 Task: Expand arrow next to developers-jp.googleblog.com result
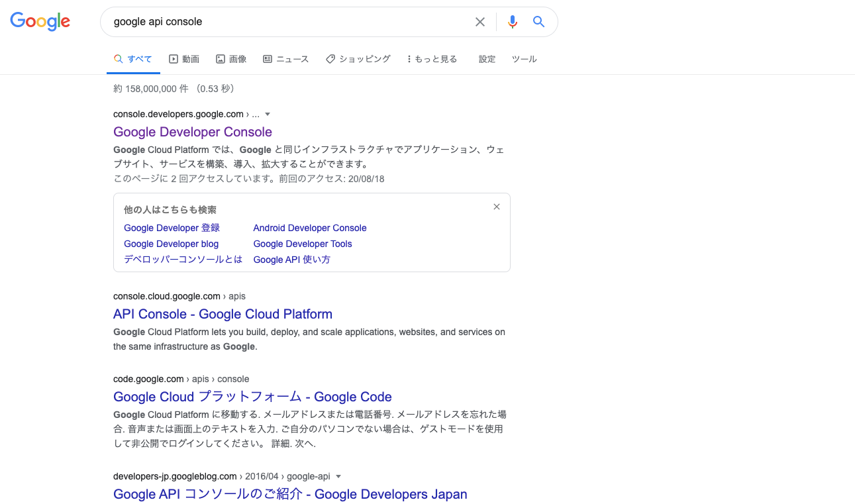click(338, 476)
